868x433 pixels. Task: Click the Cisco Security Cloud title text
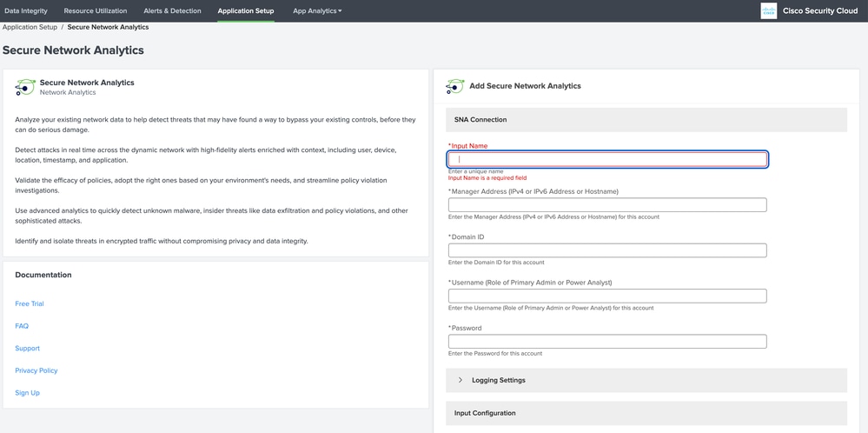pyautogui.click(x=820, y=10)
